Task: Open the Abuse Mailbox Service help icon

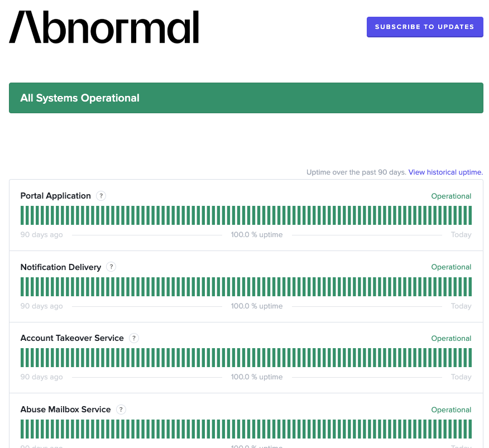Action: [x=121, y=410]
